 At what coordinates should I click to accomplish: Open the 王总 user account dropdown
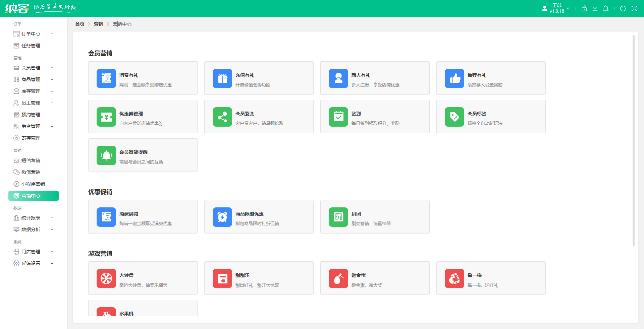pyautogui.click(x=557, y=8)
